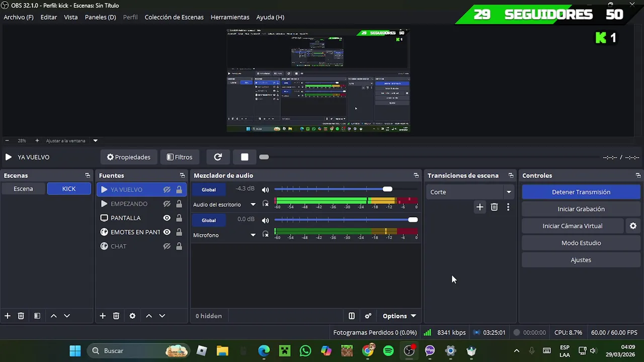This screenshot has height=362, width=644.
Task: Click Iniciar Cámara Virtual
Action: tap(573, 226)
